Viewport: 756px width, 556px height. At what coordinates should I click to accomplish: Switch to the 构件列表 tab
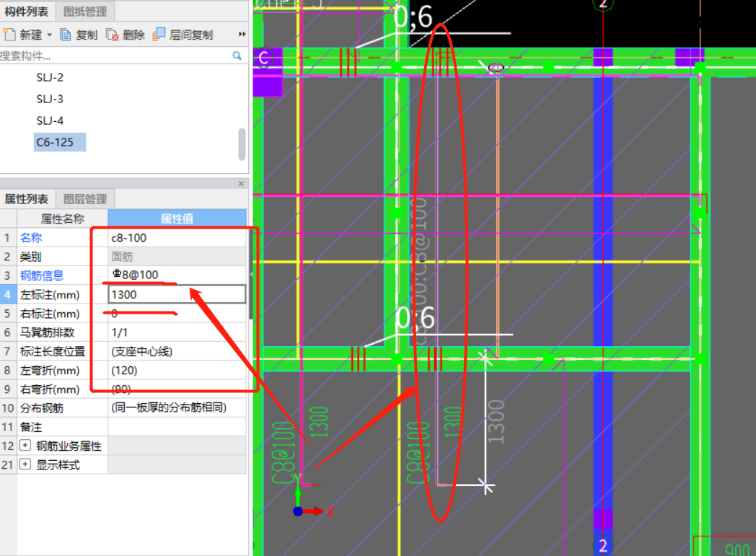point(27,11)
